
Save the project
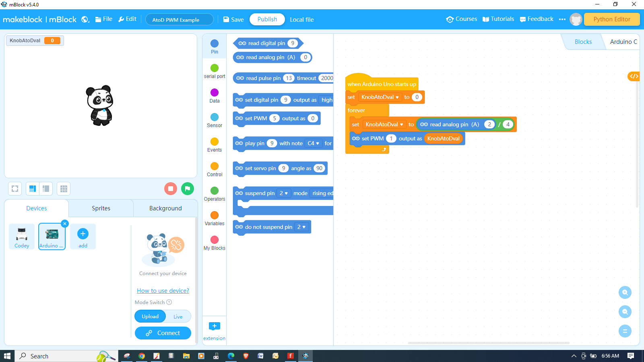pos(233,19)
